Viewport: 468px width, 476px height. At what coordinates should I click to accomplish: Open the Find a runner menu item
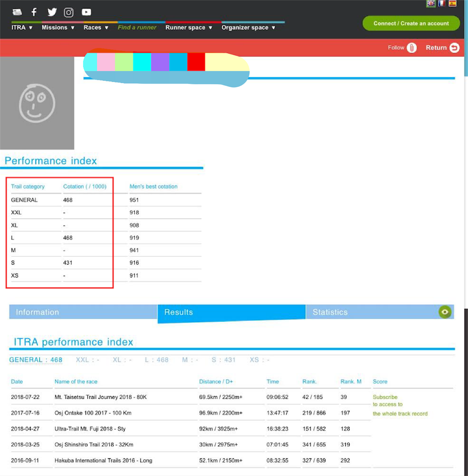137,27
